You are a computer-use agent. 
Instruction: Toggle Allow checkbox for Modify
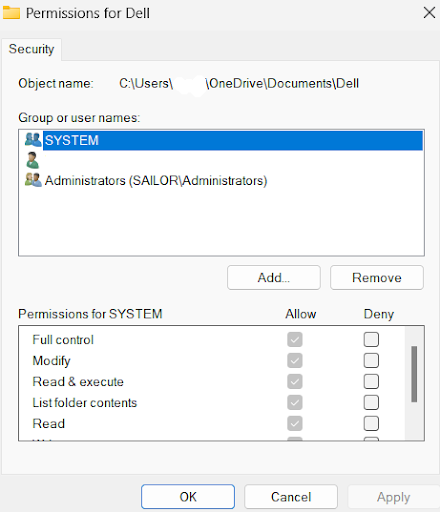tap(295, 360)
